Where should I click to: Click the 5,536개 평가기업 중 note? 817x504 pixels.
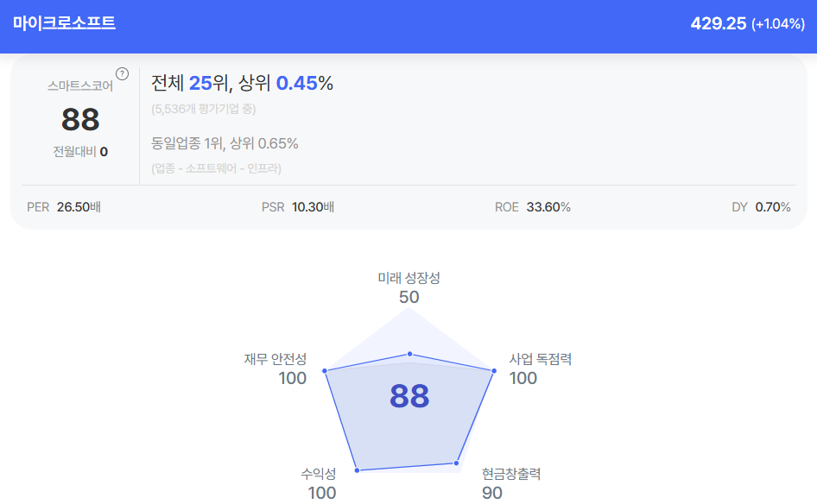point(203,109)
